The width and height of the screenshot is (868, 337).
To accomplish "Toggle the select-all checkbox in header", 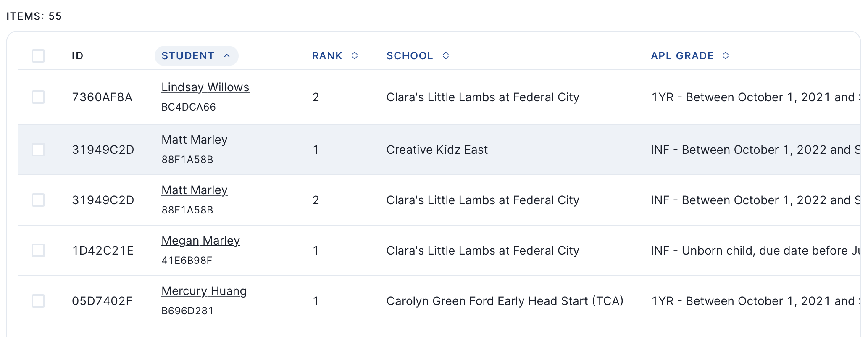I will [38, 56].
